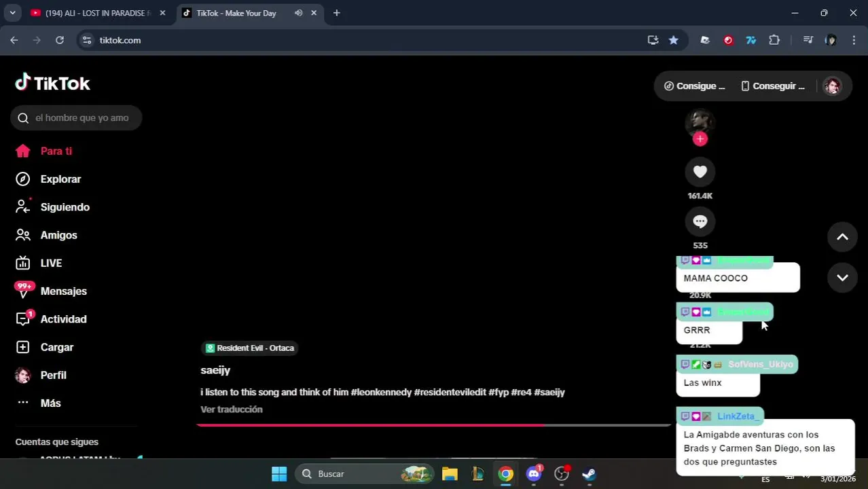
Task: Open the Windows Start menu
Action: (x=279, y=474)
